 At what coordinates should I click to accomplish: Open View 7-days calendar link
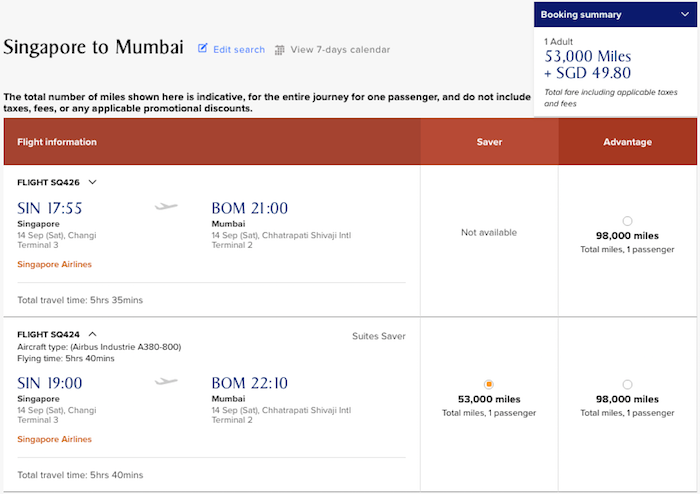pyautogui.click(x=340, y=50)
